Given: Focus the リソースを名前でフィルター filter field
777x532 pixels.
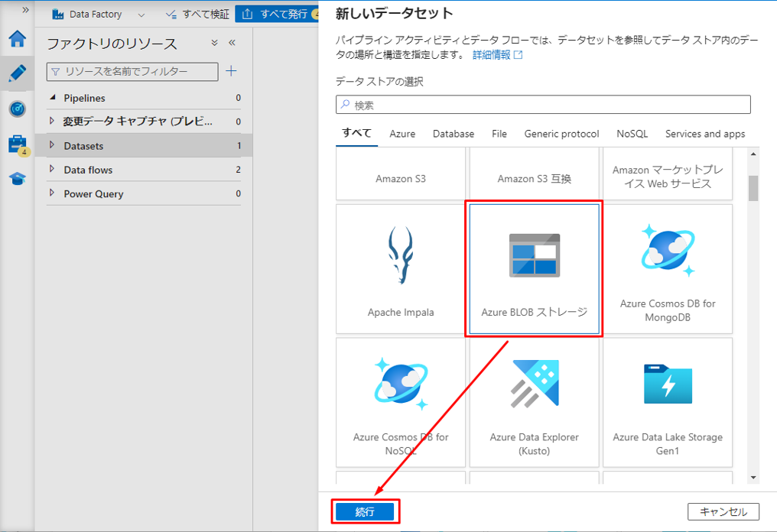Looking at the screenshot, I should [x=132, y=71].
